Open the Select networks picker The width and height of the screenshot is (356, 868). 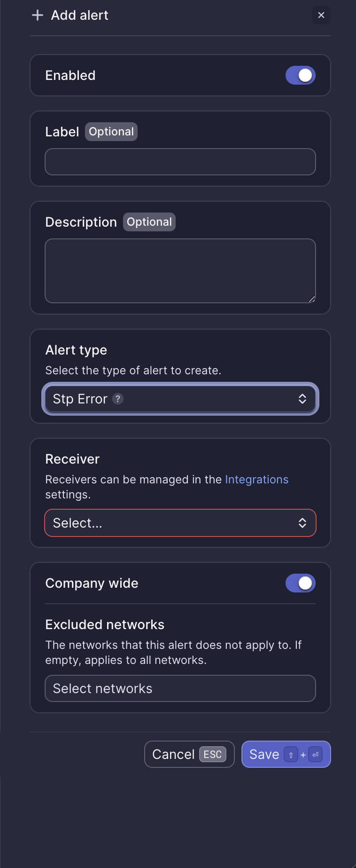tap(180, 688)
